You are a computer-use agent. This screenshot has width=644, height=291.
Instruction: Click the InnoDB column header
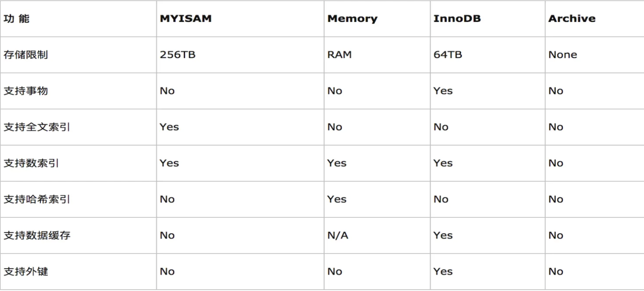(457, 18)
